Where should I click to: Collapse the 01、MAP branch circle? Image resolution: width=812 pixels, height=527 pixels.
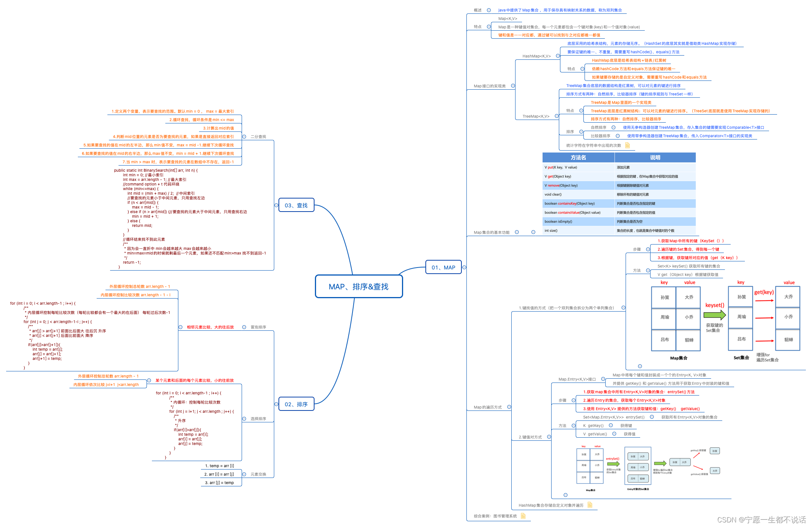pos(464,267)
